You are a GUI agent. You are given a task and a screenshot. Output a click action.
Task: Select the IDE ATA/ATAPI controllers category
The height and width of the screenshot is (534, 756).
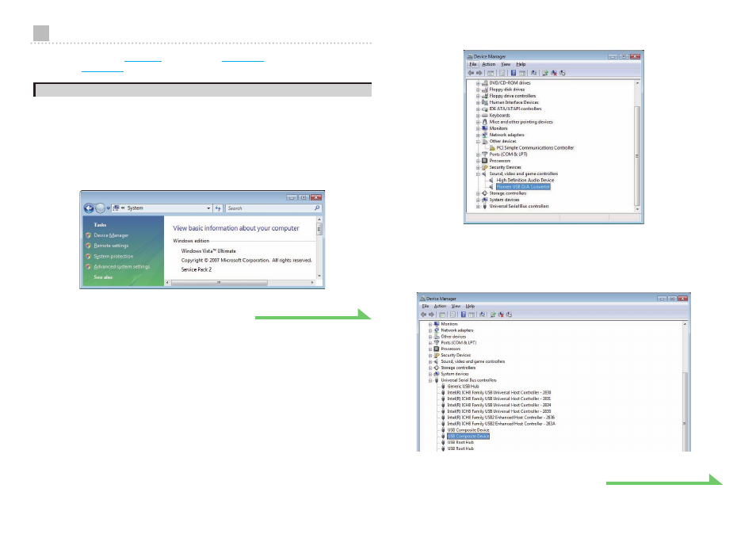515,109
